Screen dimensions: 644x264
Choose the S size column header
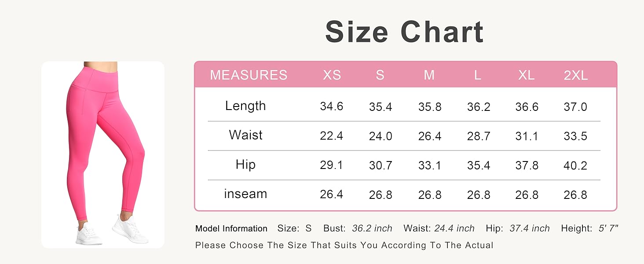380,75
